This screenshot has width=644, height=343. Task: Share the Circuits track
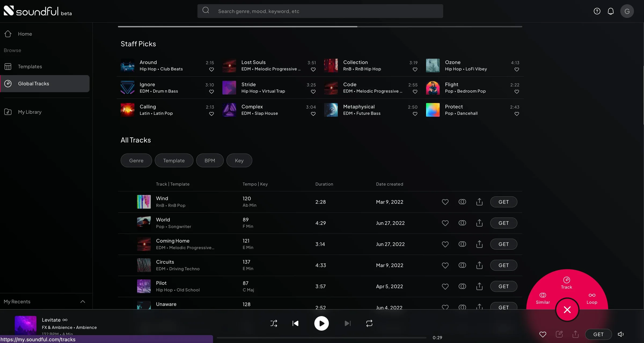[x=479, y=265]
